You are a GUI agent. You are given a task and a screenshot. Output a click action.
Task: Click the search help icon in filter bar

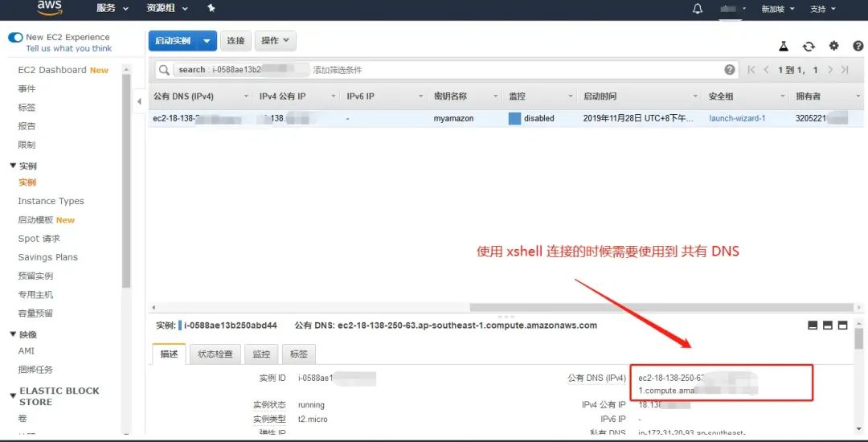point(730,70)
